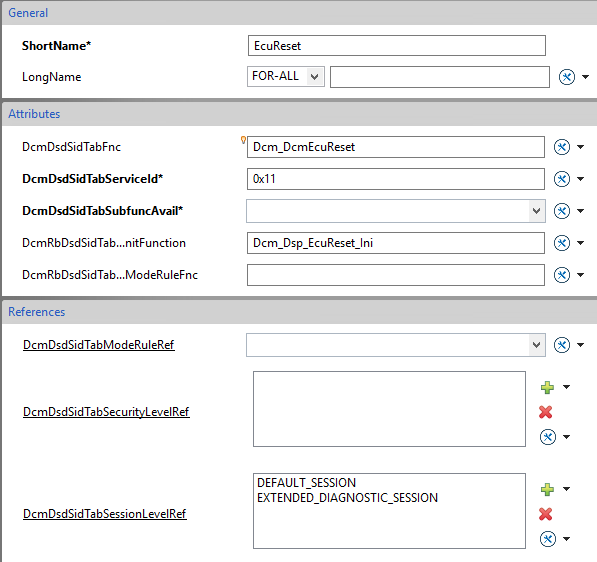597x562 pixels.
Task: Click the tool icon beside LongName field
Action: 567,77
